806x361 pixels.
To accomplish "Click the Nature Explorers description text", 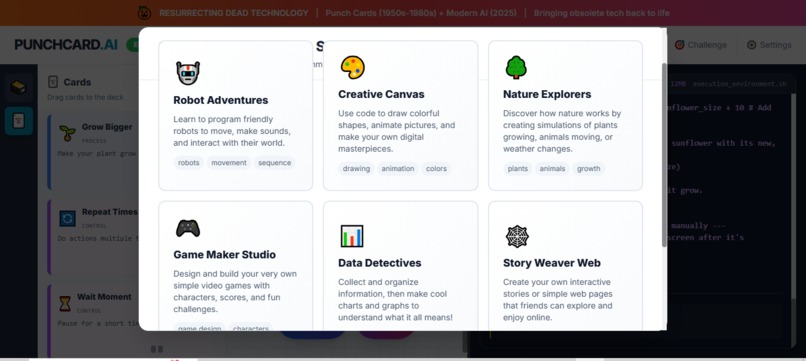I will pyautogui.click(x=562, y=131).
